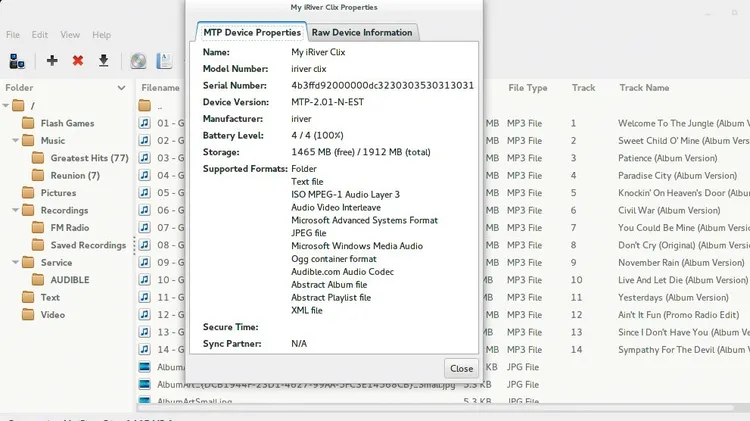The image size is (750, 421).
Task: Close the properties dialog
Action: click(461, 368)
